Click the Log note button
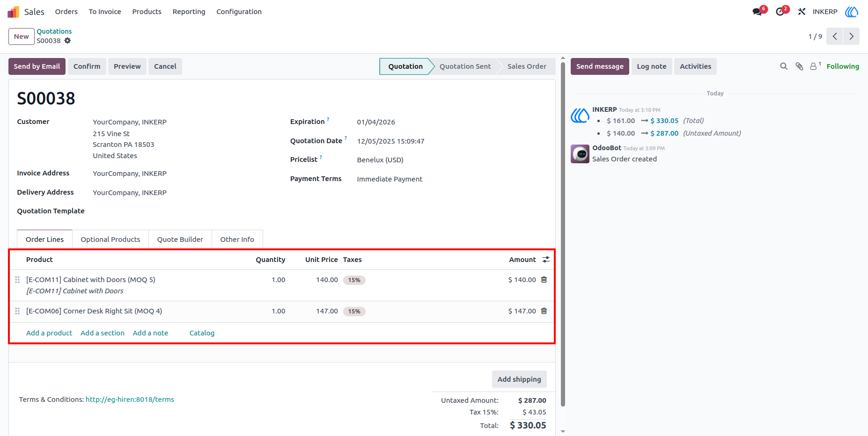Screen dimensions: 868x436 pos(652,66)
